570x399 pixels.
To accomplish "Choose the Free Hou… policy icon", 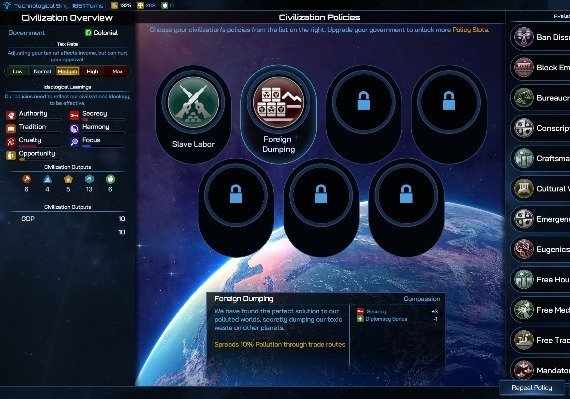I will [x=523, y=279].
